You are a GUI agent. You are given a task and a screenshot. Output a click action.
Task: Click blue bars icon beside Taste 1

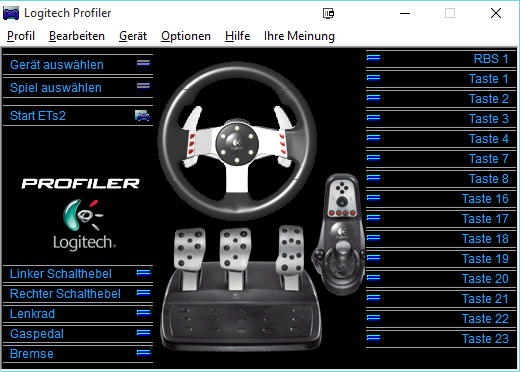coord(373,78)
